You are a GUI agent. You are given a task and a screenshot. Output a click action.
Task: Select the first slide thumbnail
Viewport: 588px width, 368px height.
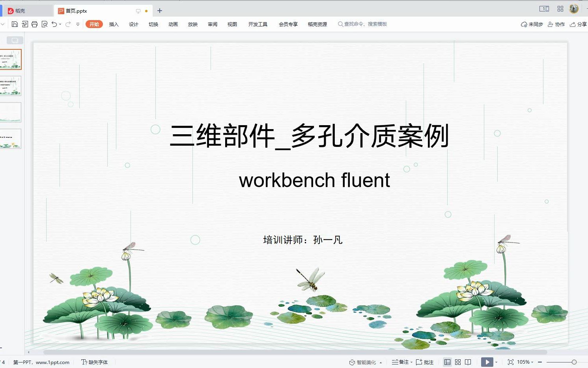[x=11, y=59]
